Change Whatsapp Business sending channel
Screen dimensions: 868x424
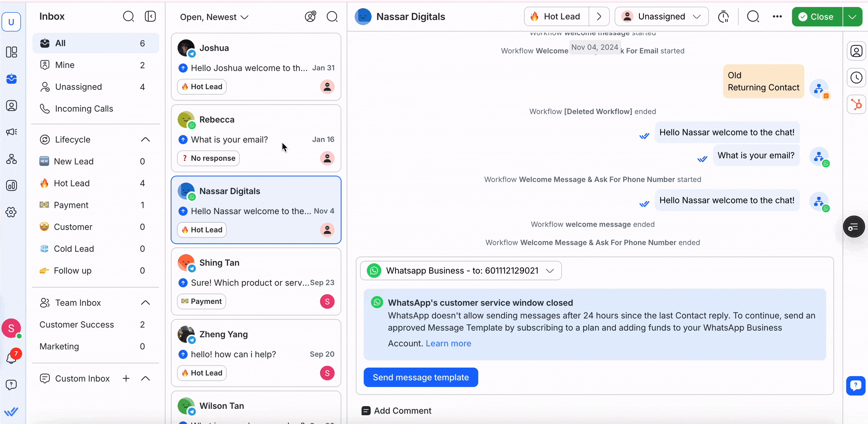[x=549, y=271]
